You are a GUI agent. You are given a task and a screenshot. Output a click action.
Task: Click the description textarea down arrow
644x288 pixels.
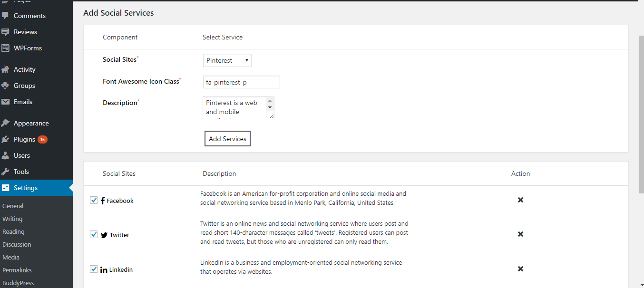coord(270,108)
